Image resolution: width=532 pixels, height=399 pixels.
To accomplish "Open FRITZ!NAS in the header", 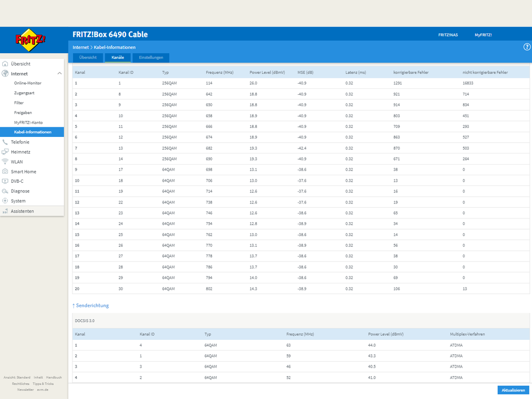I will pos(448,35).
